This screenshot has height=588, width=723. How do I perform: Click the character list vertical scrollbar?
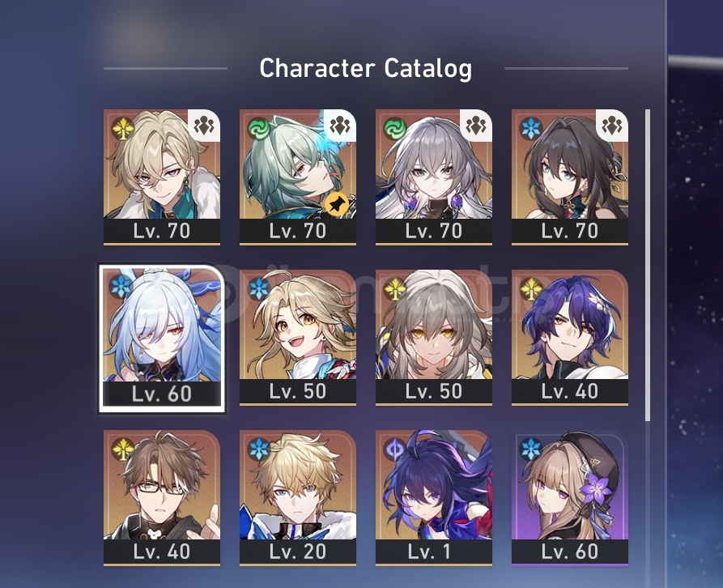click(x=648, y=265)
